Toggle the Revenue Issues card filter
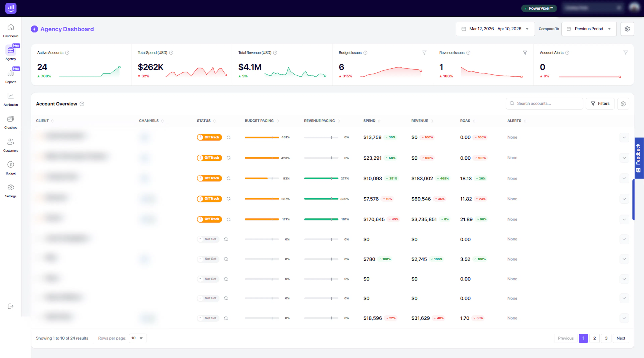This screenshot has height=358, width=644. 525,53
